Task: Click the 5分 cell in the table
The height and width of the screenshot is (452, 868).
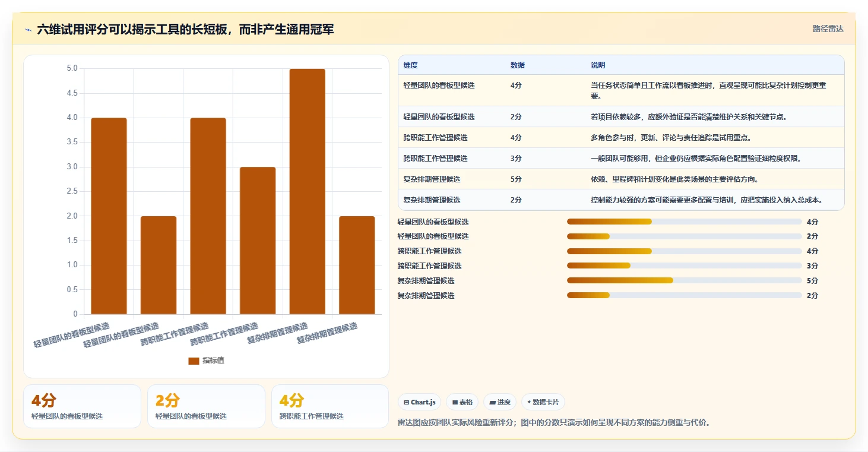Action: 516,179
